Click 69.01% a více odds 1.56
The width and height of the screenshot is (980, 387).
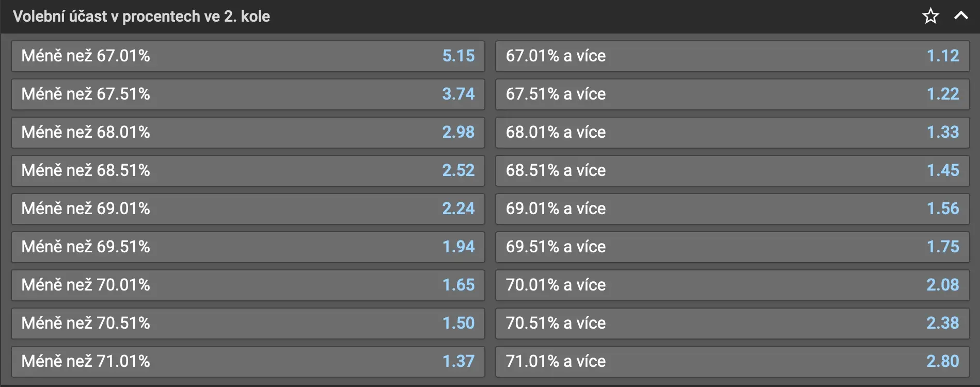(732, 209)
